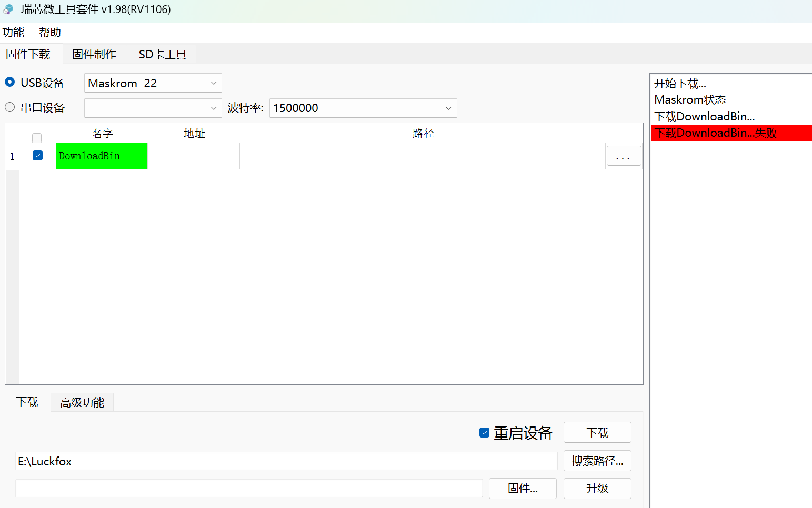812x508 pixels.
Task: Switch to the SD卡工具 tab
Action: (163, 54)
